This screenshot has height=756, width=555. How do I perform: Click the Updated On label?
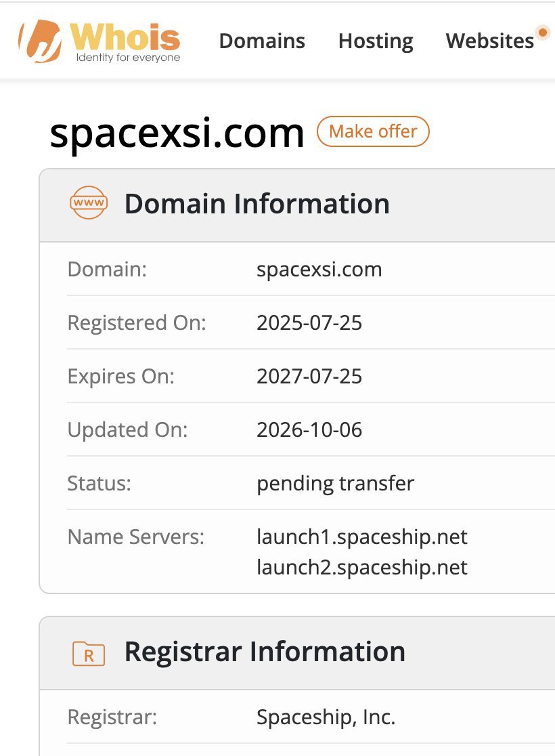128,430
